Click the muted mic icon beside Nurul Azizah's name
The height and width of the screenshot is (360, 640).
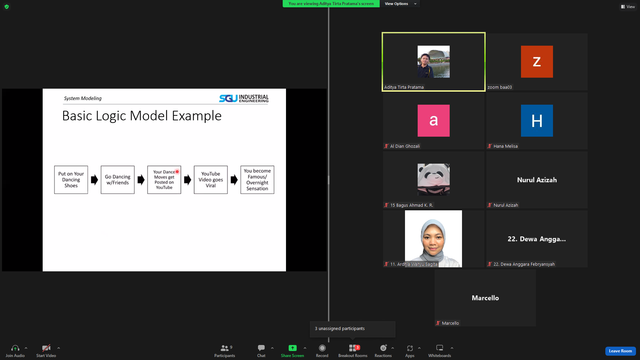pos(490,205)
